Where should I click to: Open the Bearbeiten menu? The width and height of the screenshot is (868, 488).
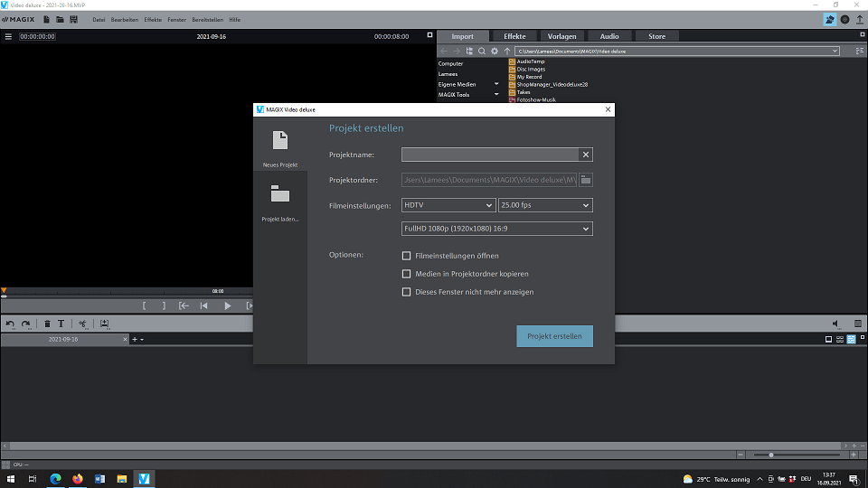(x=125, y=20)
